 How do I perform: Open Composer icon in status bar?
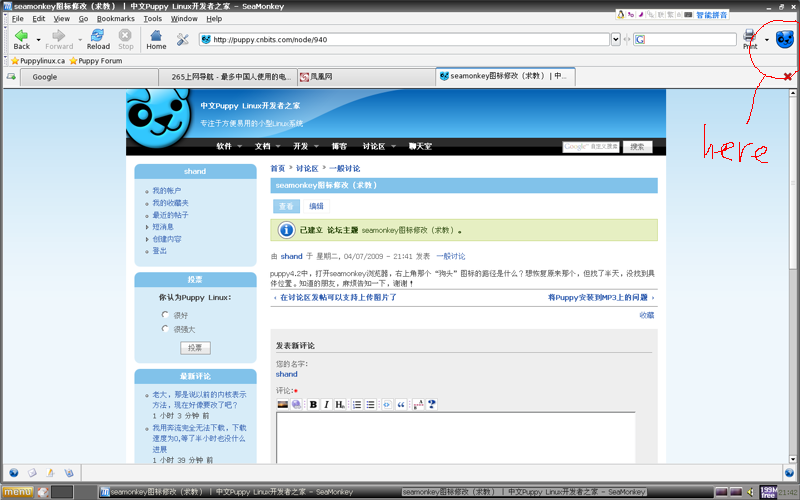51,473
